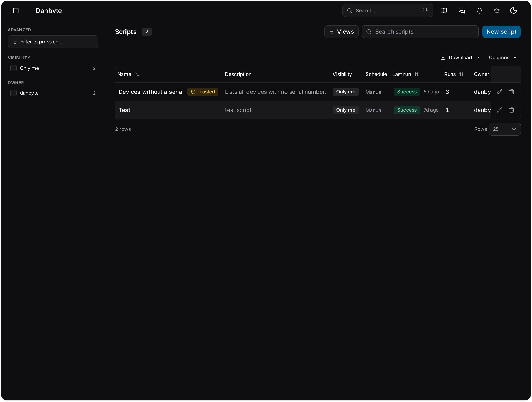Viewport: 532px width, 402px height.
Task: Click the Description column header
Action: tap(238, 74)
